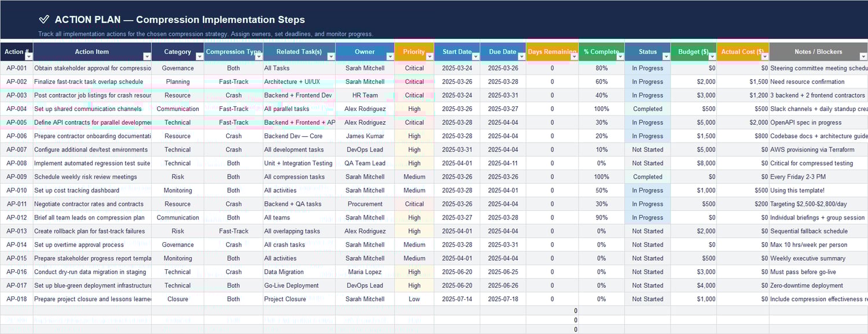The image size is (868, 334).
Task: Click the Notes / Blockers filter icon
Action: [x=863, y=55]
